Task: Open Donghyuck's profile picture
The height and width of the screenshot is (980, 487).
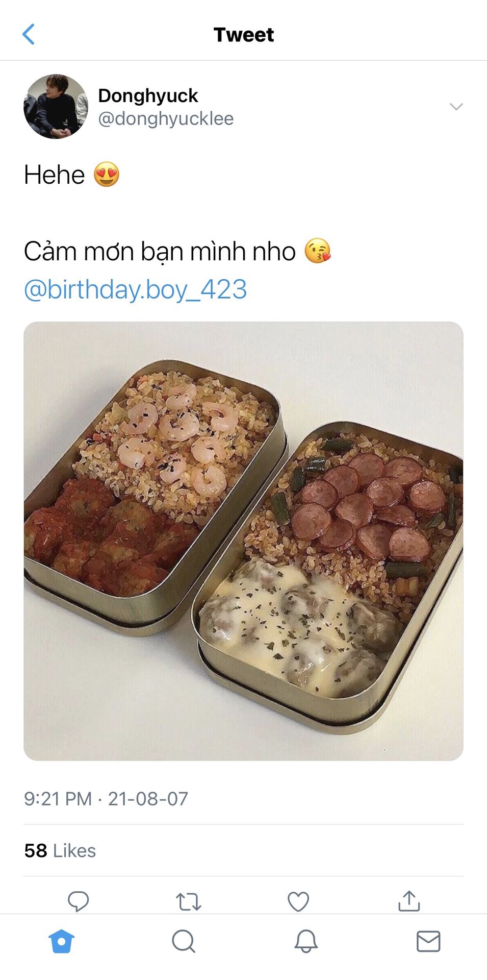Action: tap(56, 106)
